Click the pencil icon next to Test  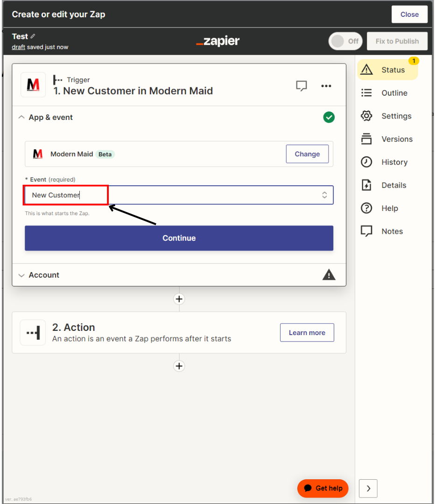33,36
